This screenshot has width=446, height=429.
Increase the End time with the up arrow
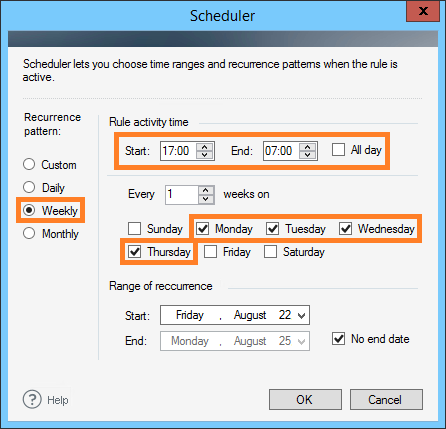308,147
